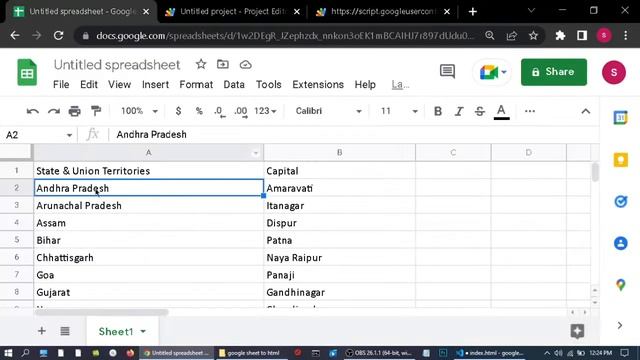Viewport: 640px width, 360px height.
Task: Open the Keep notes side panel icon
Action: 620,160
